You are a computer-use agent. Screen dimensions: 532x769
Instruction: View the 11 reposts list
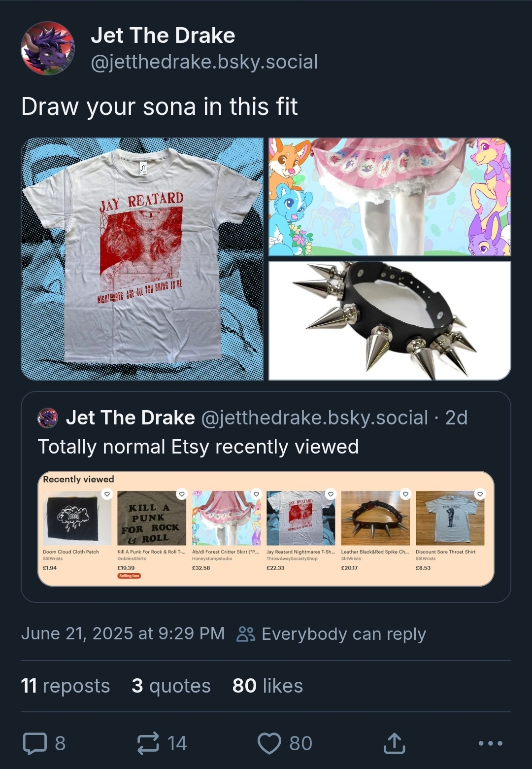[x=66, y=686]
